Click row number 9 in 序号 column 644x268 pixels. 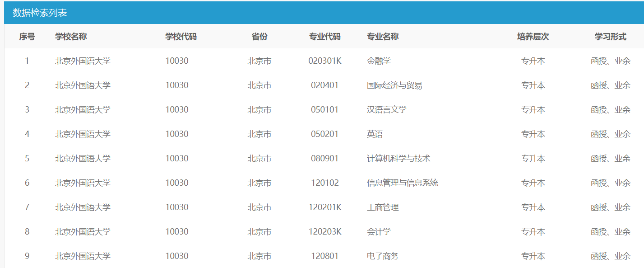27,256
